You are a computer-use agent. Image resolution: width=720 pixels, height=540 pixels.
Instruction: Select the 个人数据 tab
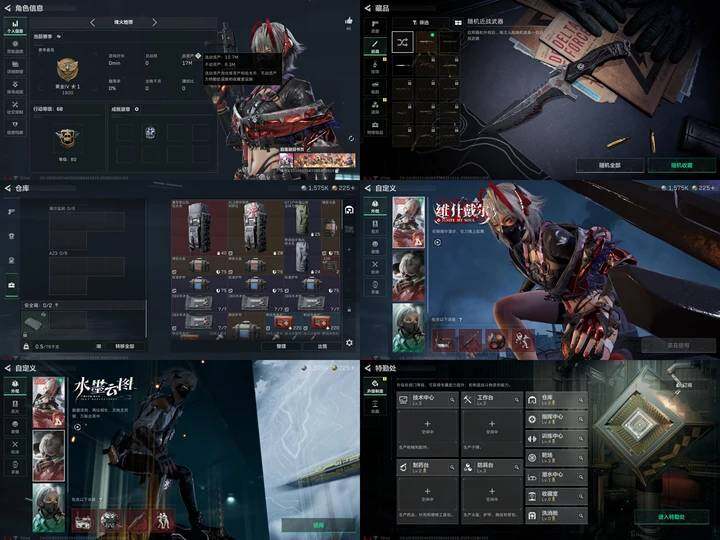(15, 27)
